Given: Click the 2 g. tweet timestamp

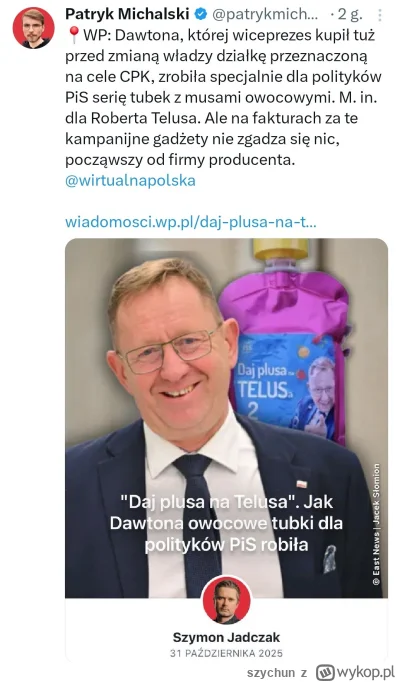Looking at the screenshot, I should click(x=350, y=15).
